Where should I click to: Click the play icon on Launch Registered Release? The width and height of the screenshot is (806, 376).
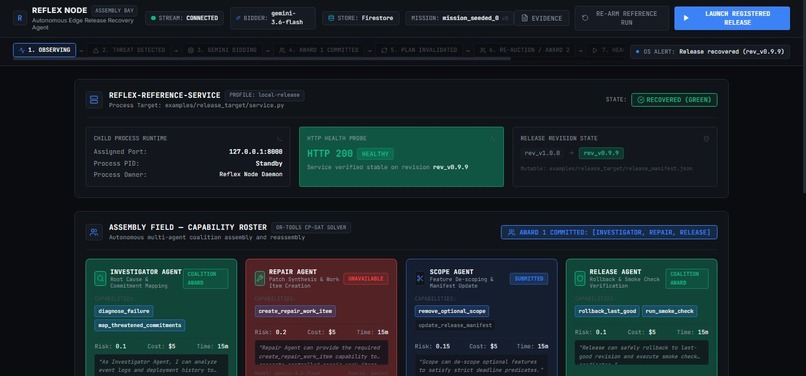point(686,18)
